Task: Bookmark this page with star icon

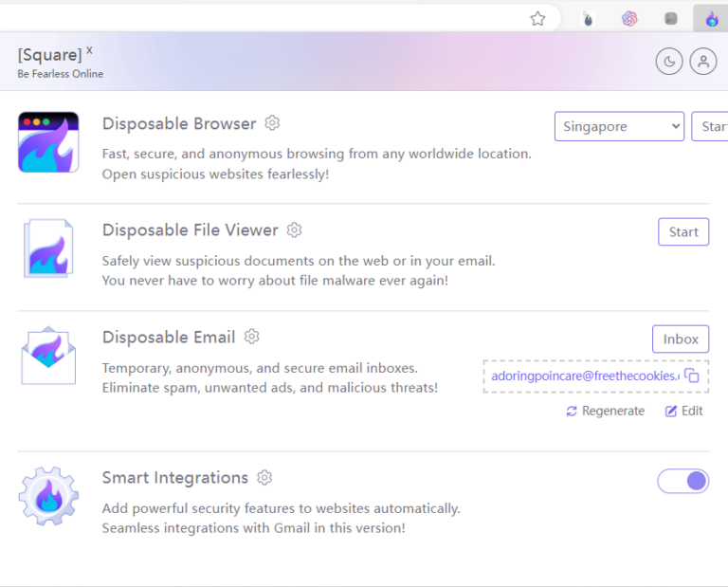Action: (537, 18)
